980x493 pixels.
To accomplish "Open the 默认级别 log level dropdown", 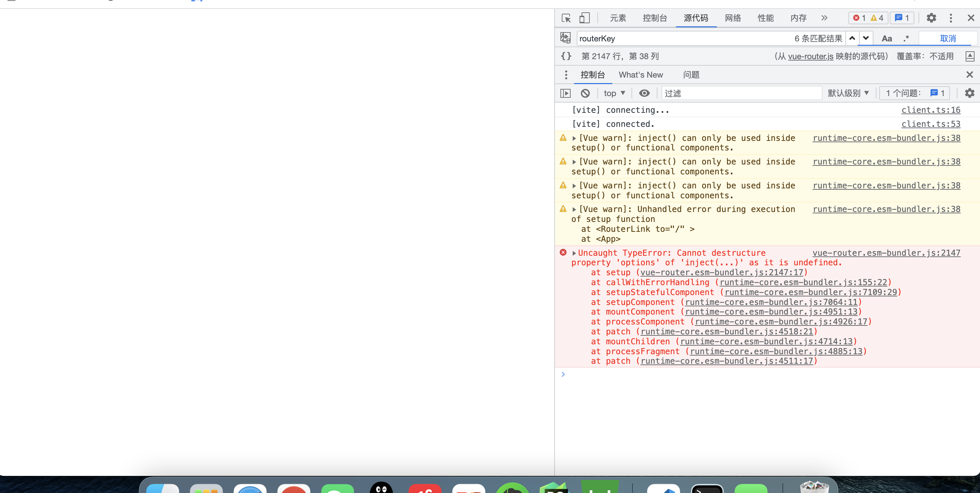I will [x=848, y=93].
